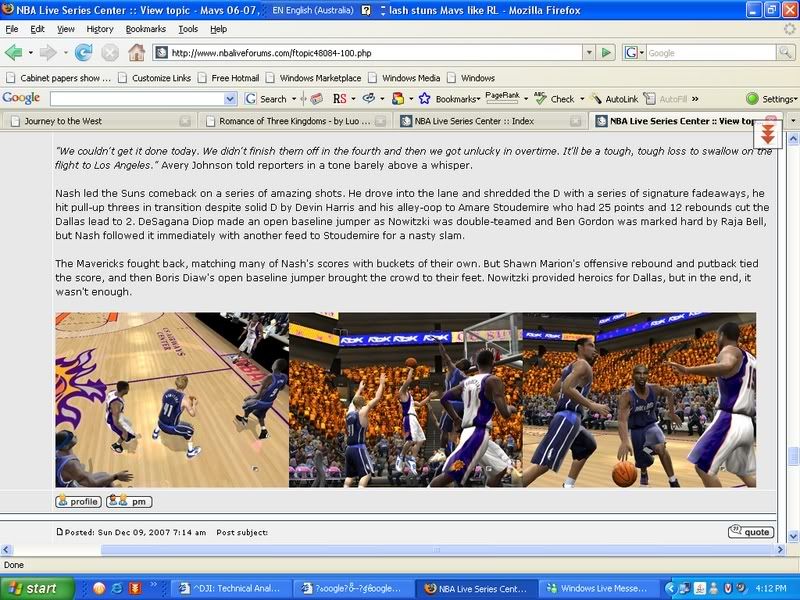Open the History menu
The height and width of the screenshot is (600, 800).
coord(100,29)
